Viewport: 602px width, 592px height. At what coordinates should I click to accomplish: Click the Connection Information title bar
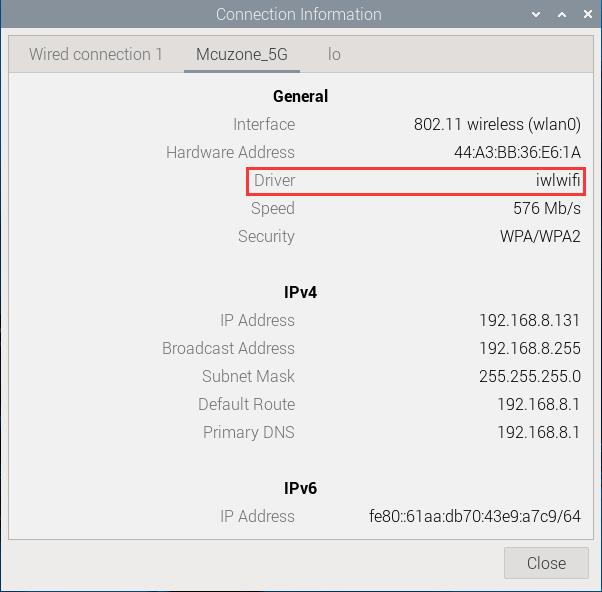(299, 15)
